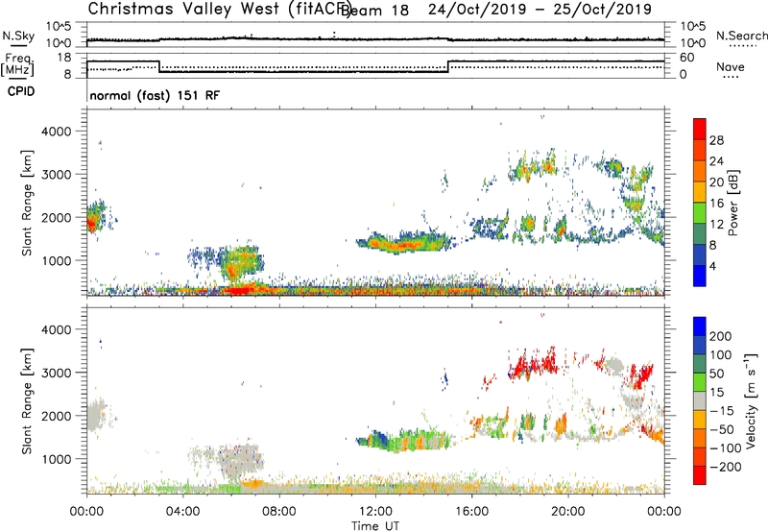
Task: Click the green echo band near 13:00 in velocity panel
Action: pyautogui.click(x=403, y=441)
